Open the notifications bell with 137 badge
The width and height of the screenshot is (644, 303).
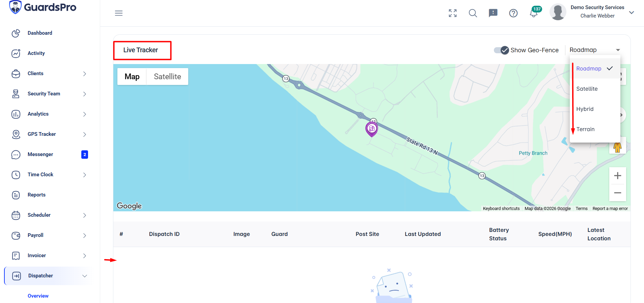point(534,12)
